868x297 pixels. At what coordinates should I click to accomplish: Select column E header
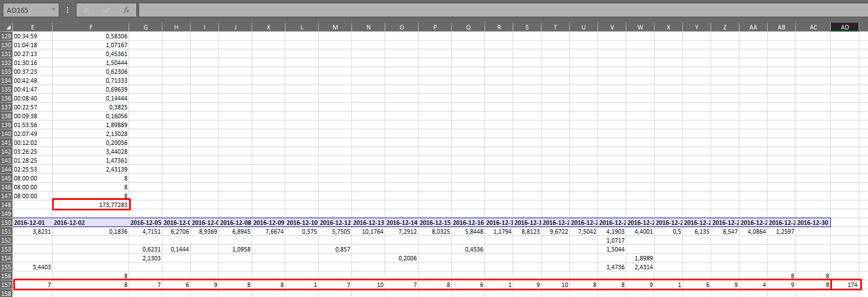coord(33,27)
